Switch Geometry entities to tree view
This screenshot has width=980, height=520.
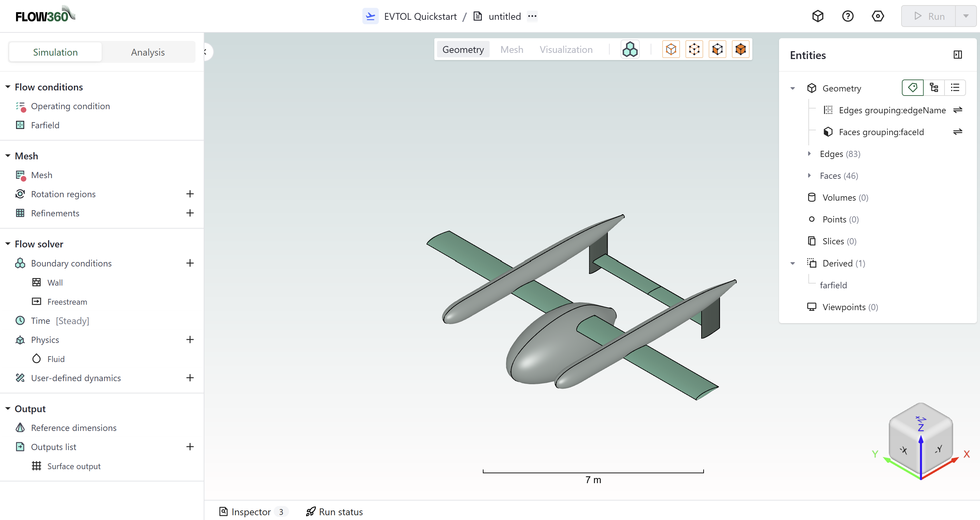point(934,88)
